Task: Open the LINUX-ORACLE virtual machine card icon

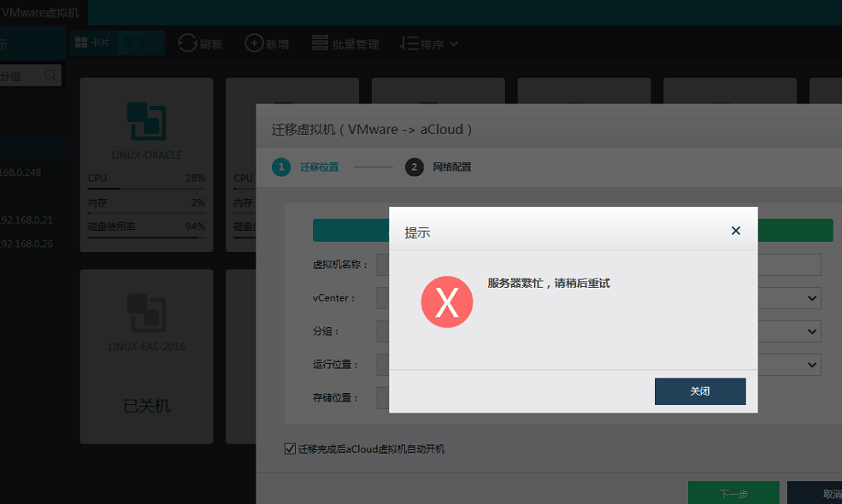Action: [x=146, y=121]
